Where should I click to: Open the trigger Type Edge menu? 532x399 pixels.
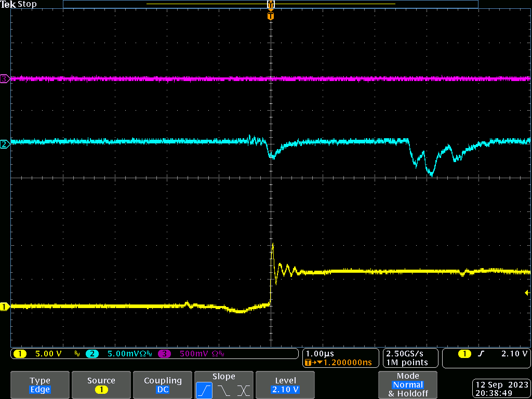click(40, 385)
